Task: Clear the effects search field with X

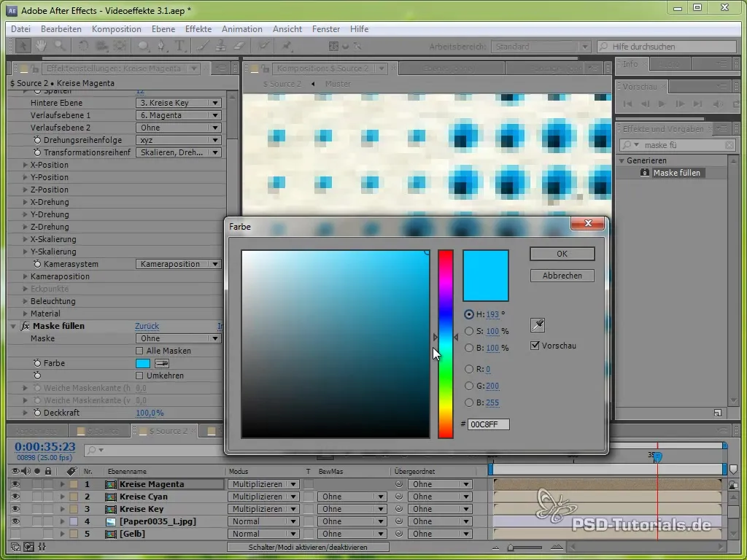Action: 729,145
